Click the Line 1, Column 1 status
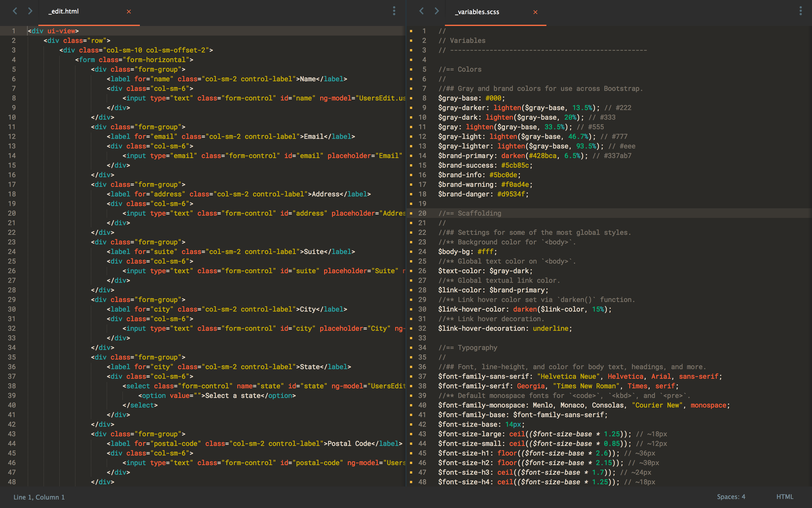 tap(39, 497)
